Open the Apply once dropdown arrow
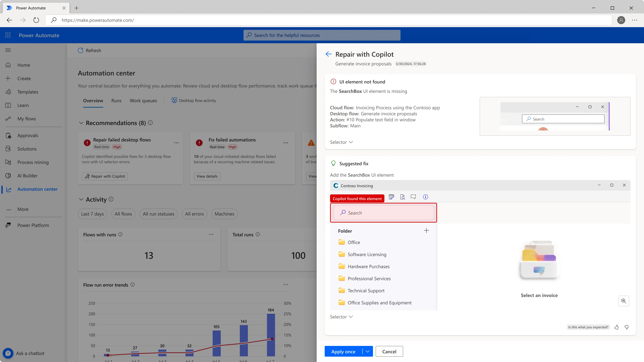Image resolution: width=644 pixels, height=362 pixels. (367, 351)
